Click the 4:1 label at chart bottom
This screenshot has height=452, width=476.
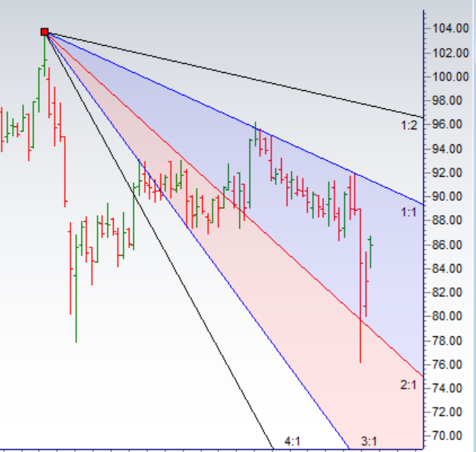293,441
